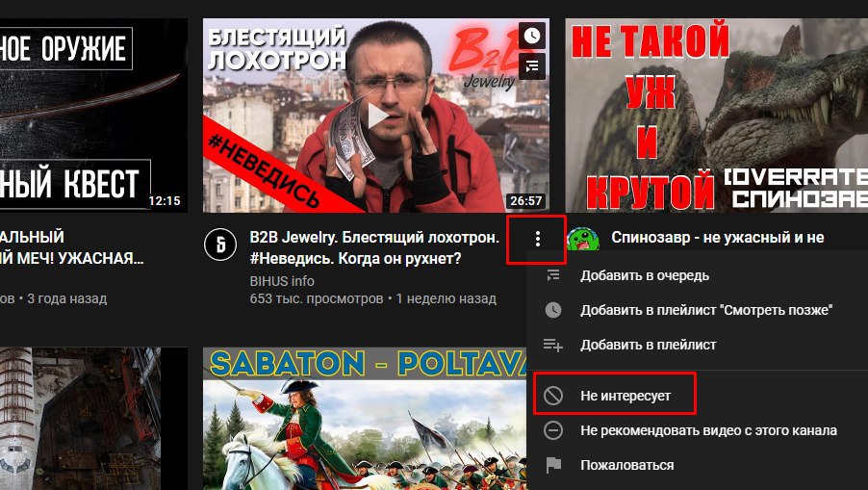Click the Watch later clock icon on B2B thumbnail

point(531,36)
